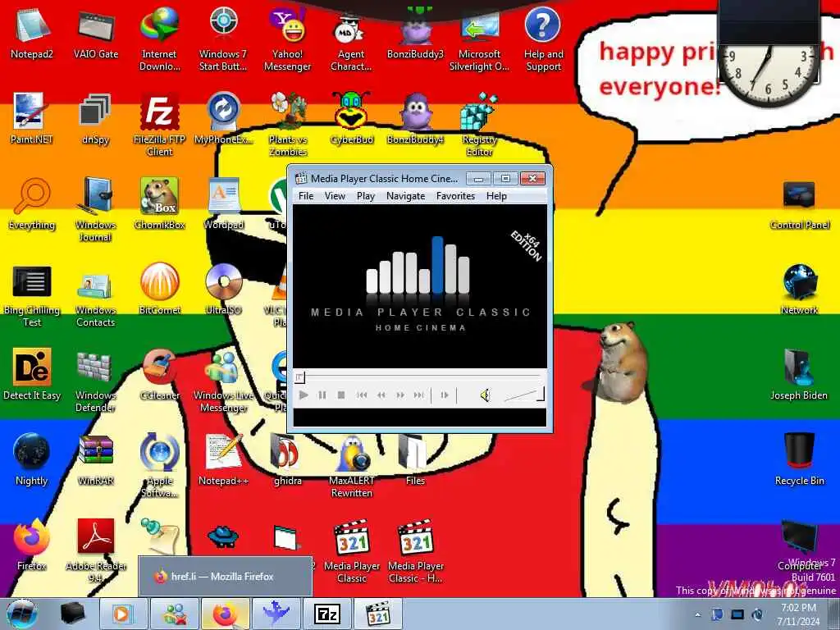Image resolution: width=840 pixels, height=630 pixels.
Task: Skip to previous track in player
Action: pos(362,395)
